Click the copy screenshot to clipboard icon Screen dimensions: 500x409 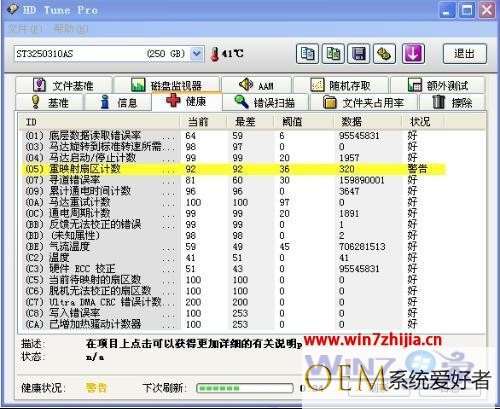[333, 53]
